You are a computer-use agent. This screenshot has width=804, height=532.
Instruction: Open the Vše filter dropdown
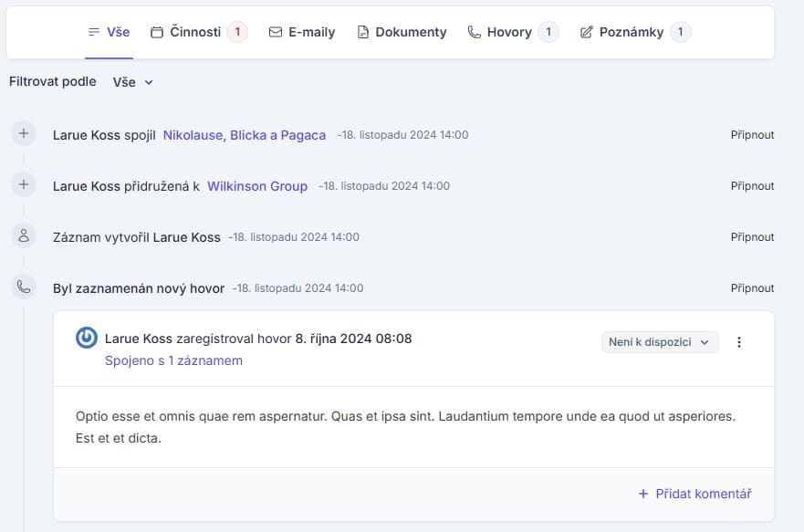pyautogui.click(x=133, y=82)
